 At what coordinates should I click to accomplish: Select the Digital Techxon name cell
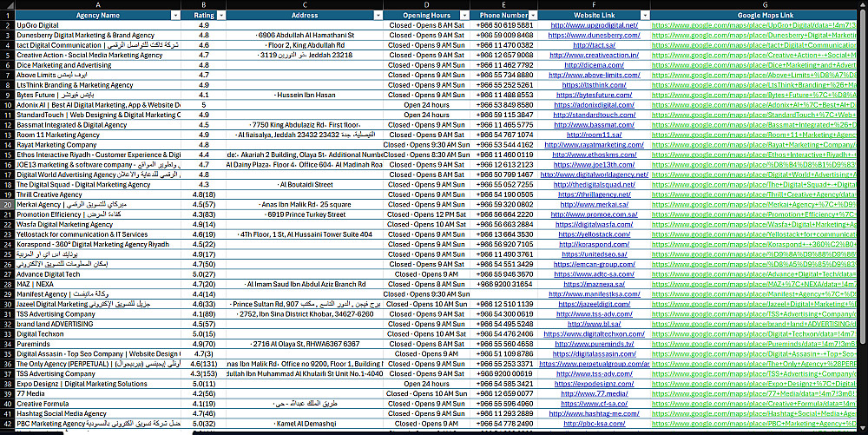(98, 334)
